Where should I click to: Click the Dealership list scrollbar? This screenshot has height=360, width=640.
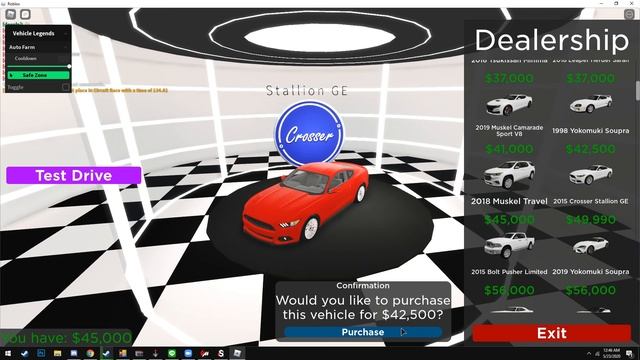(x=637, y=91)
